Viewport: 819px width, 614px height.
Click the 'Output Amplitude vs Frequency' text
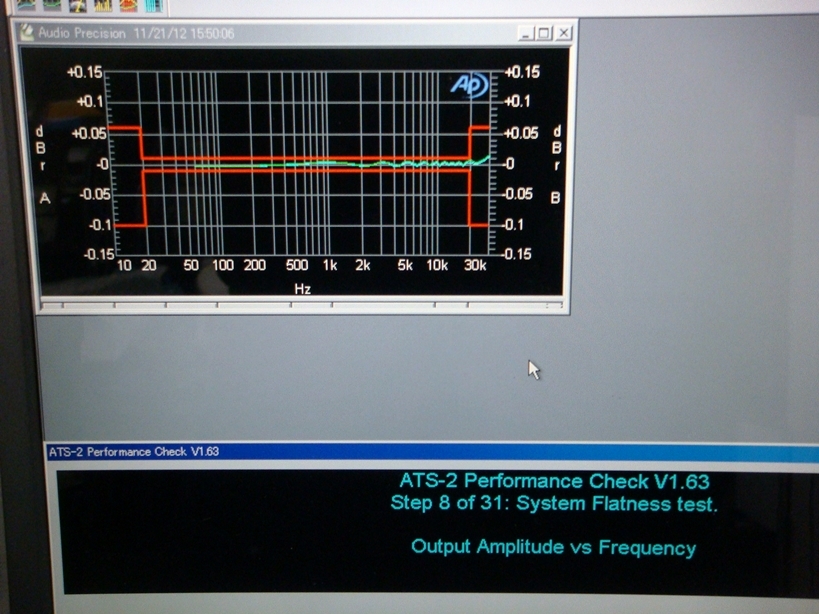click(554, 547)
